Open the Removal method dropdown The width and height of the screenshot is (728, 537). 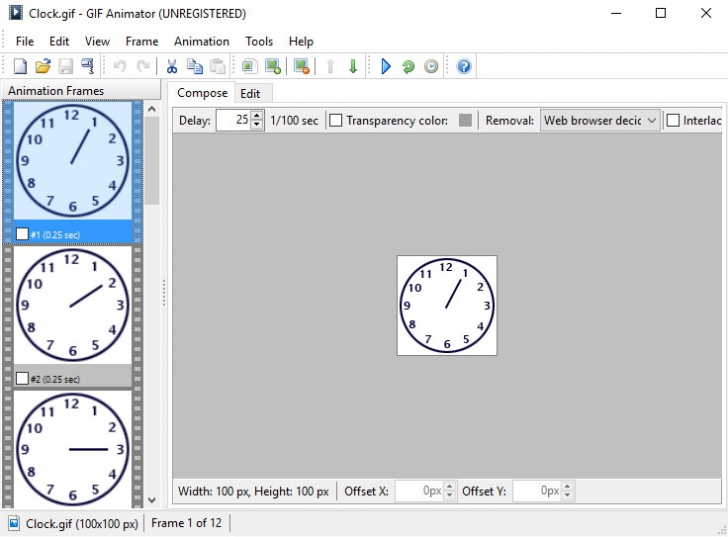tap(599, 121)
